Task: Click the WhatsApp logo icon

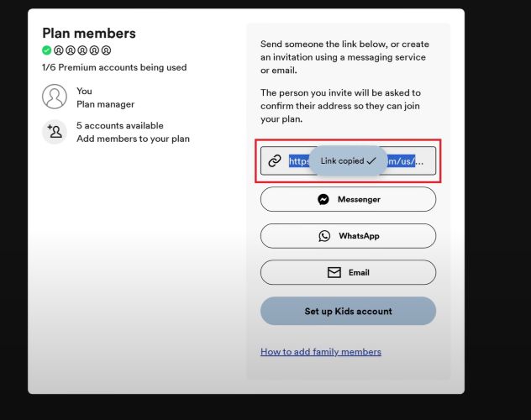Action: coord(324,236)
